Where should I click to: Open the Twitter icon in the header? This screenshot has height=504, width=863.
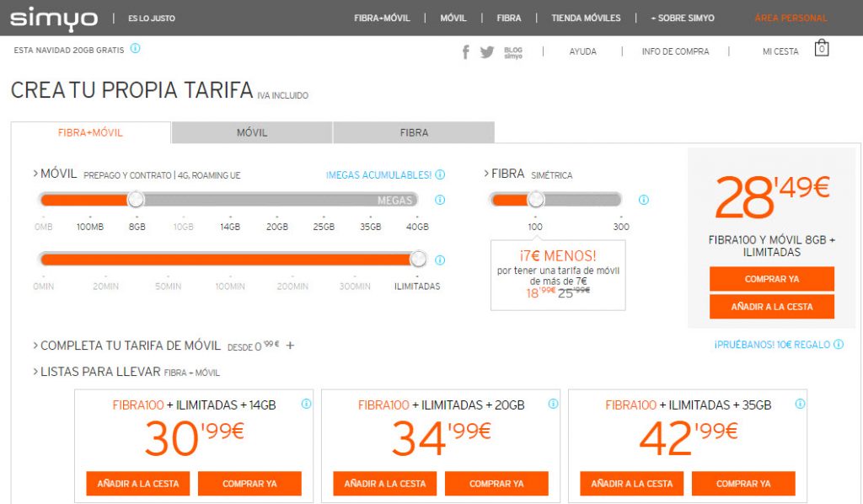486,51
